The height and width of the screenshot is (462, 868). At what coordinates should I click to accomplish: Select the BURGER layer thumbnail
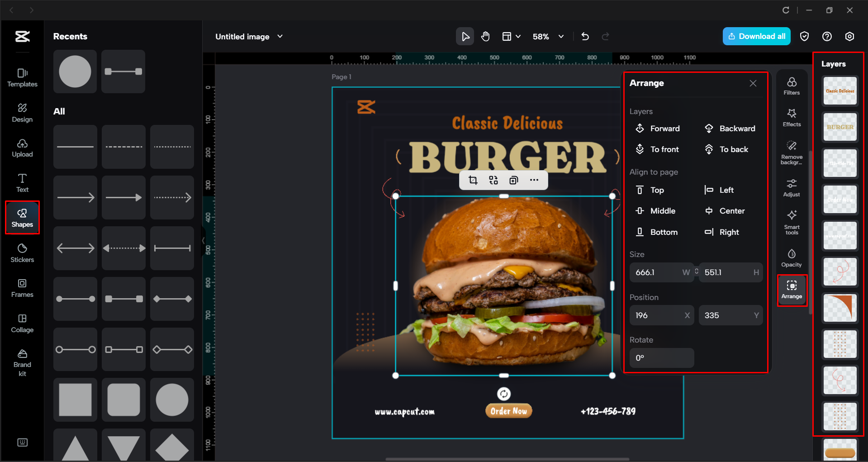(x=840, y=127)
